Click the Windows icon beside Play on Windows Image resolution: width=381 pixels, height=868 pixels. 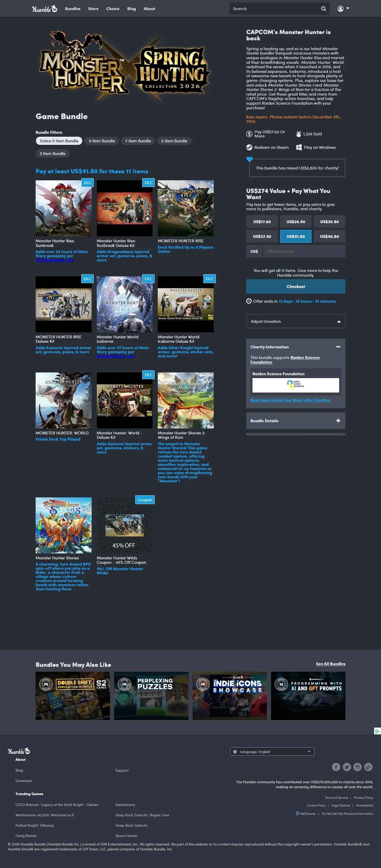(x=299, y=147)
